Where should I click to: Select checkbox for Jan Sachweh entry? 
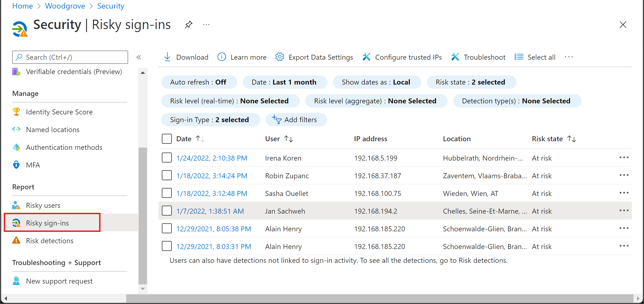pyautogui.click(x=167, y=211)
